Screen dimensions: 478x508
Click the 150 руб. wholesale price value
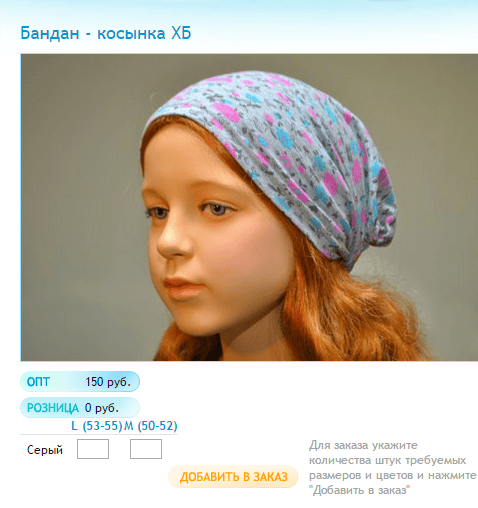[108, 382]
